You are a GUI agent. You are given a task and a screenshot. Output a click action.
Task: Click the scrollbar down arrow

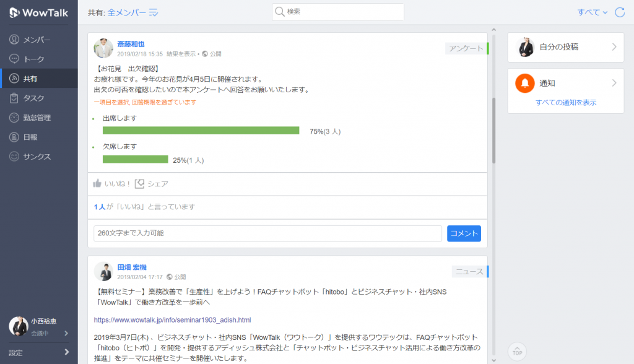pos(493,360)
